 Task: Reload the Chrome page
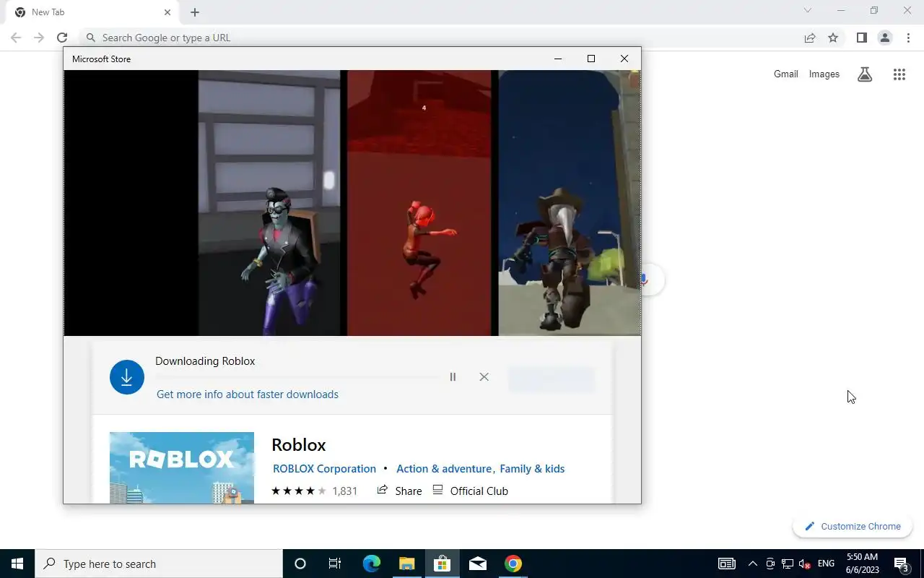[x=62, y=38]
